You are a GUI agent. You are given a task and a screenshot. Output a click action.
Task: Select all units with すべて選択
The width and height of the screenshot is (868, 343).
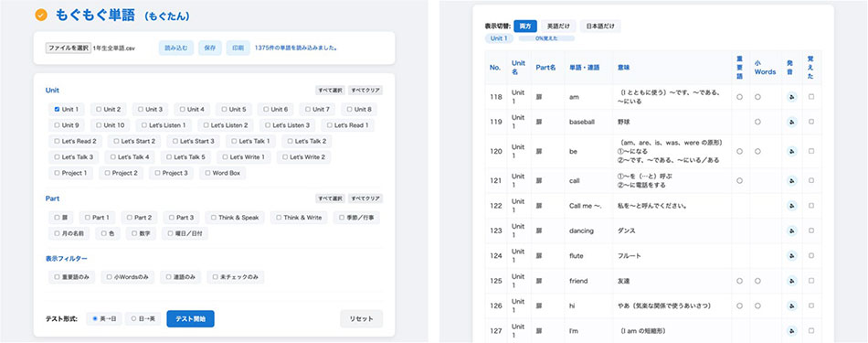pyautogui.click(x=330, y=91)
